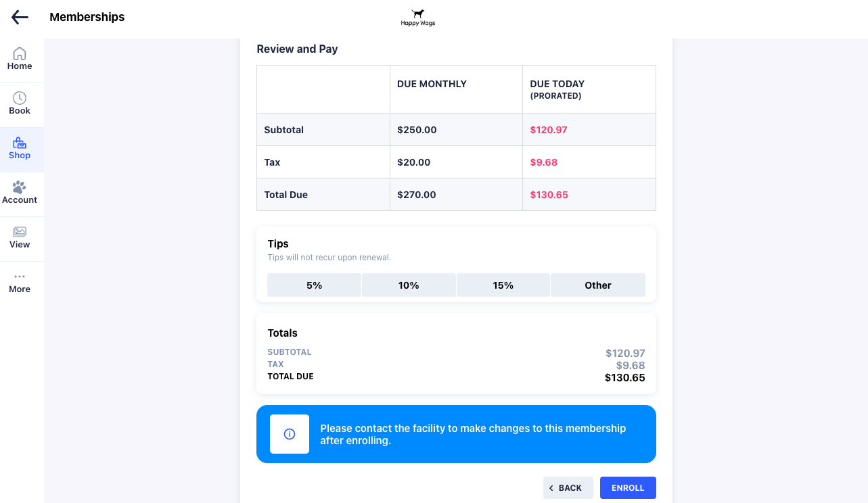Select the Book icon in the sidebar
This screenshot has height=503, width=868.
pos(20,99)
